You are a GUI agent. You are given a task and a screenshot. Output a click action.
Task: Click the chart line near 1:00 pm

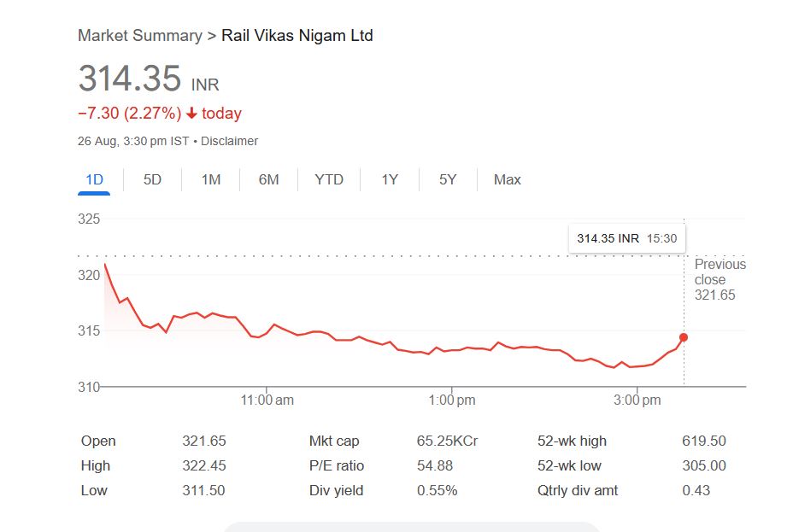(x=452, y=349)
